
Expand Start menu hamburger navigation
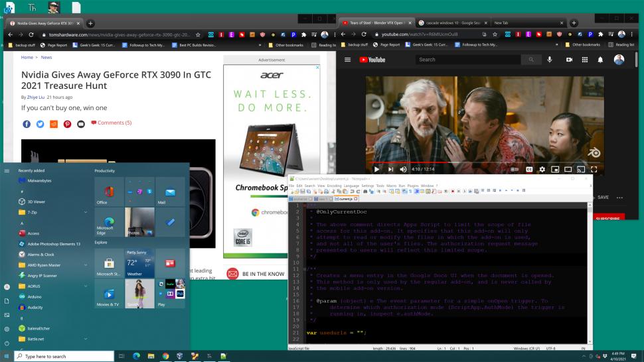7,170
